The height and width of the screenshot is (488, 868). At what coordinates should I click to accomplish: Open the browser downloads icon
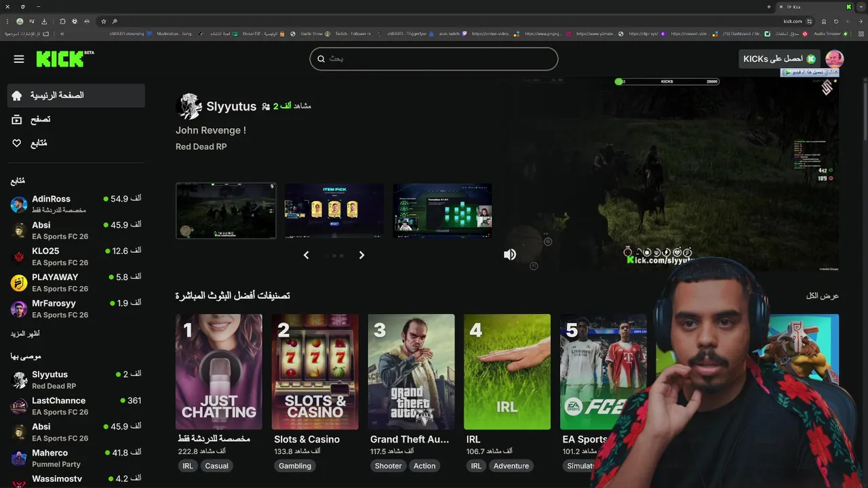44,21
